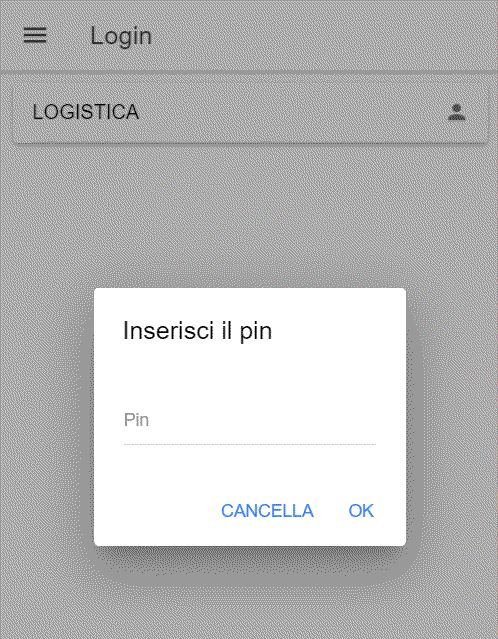This screenshot has height=639, width=498.
Task: Confirm the pin with OK
Action: 361,511
